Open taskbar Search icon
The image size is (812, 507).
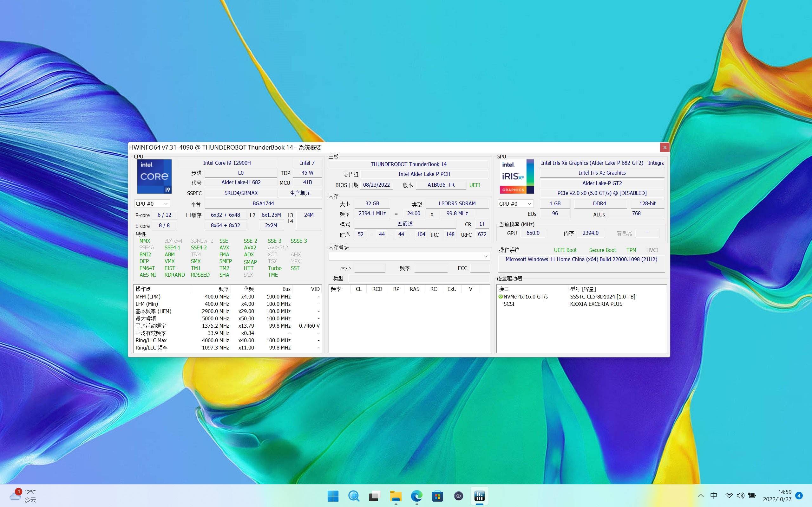354,496
